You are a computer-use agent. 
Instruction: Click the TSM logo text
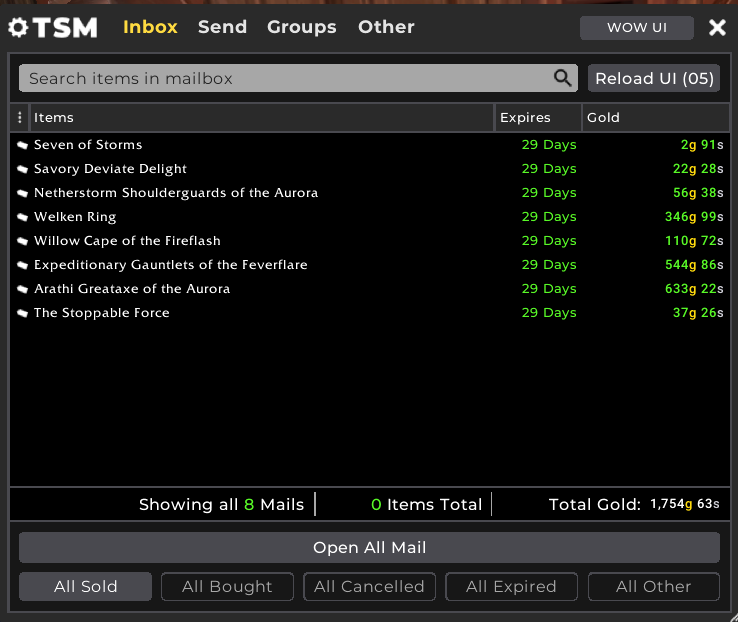pyautogui.click(x=65, y=27)
